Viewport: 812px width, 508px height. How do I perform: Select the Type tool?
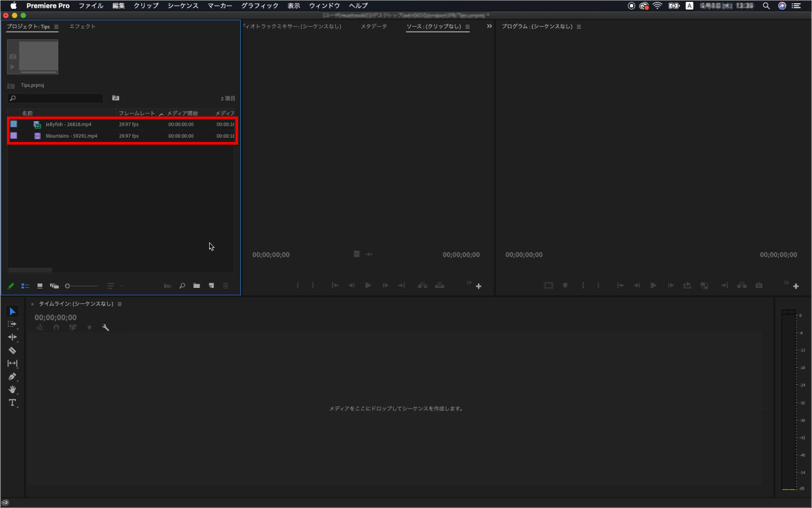(12, 403)
